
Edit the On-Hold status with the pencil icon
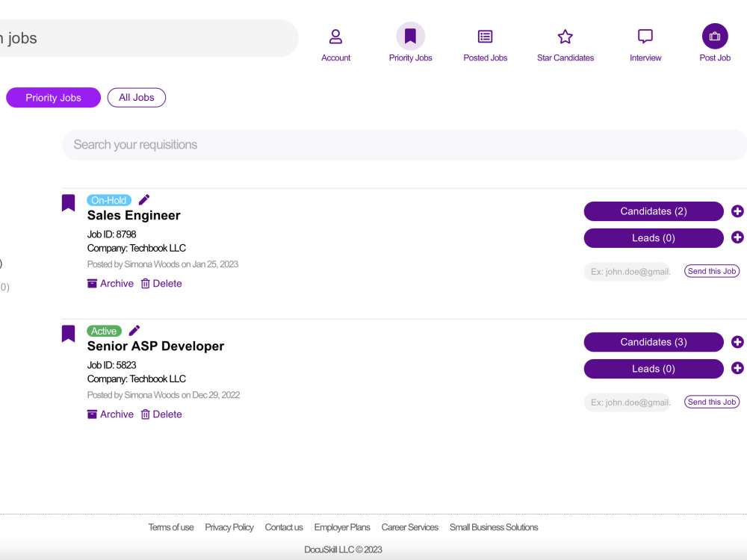click(x=143, y=199)
